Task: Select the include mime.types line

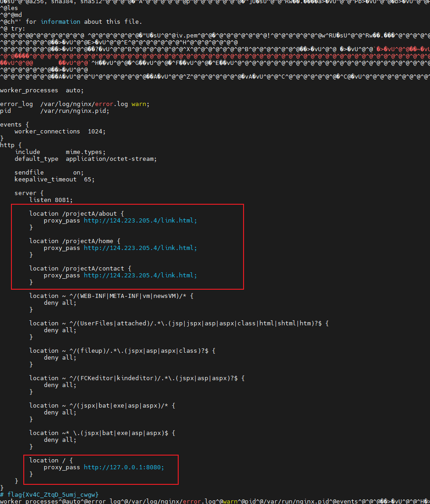Action: (x=60, y=152)
